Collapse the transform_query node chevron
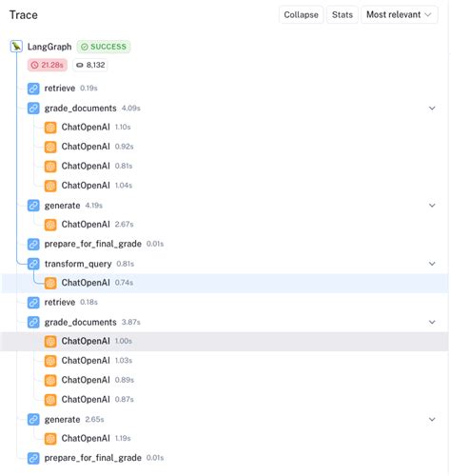Viewport: 451px width, 476px height. click(432, 264)
